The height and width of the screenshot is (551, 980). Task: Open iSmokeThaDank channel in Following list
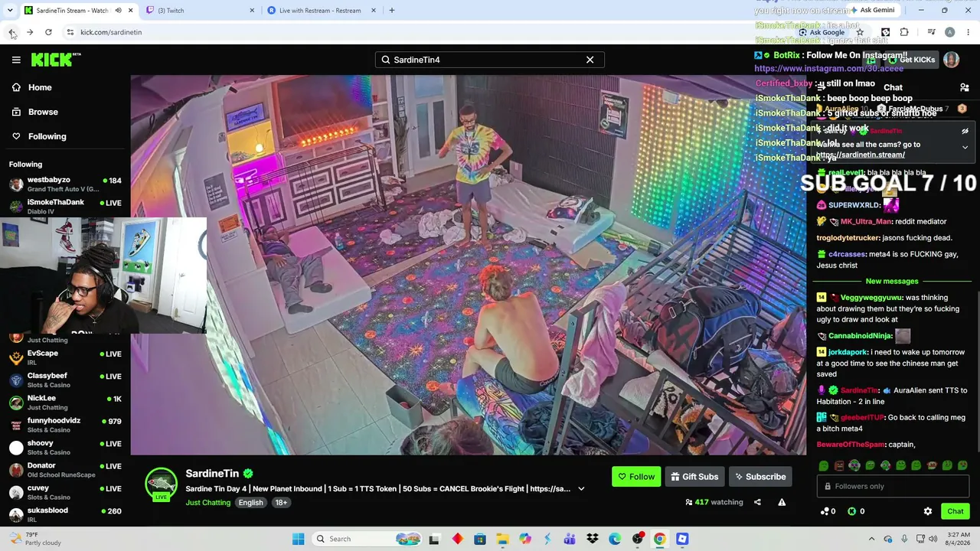[65, 207]
